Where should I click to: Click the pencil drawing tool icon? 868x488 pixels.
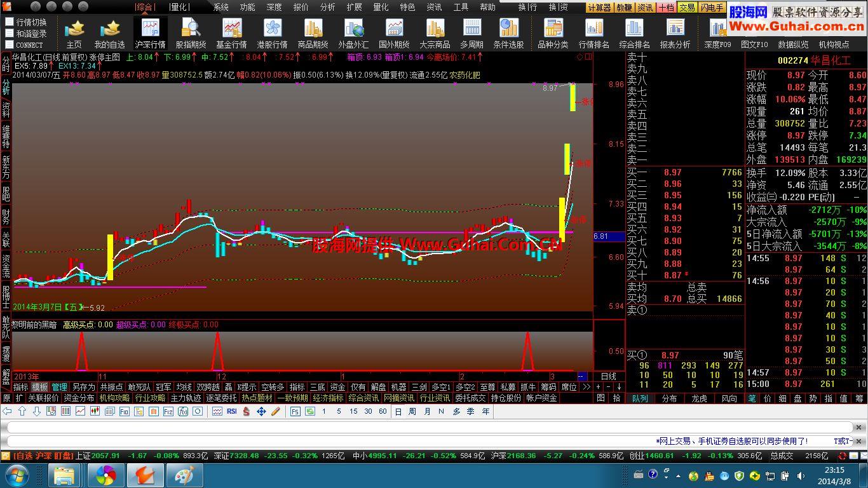point(275,412)
